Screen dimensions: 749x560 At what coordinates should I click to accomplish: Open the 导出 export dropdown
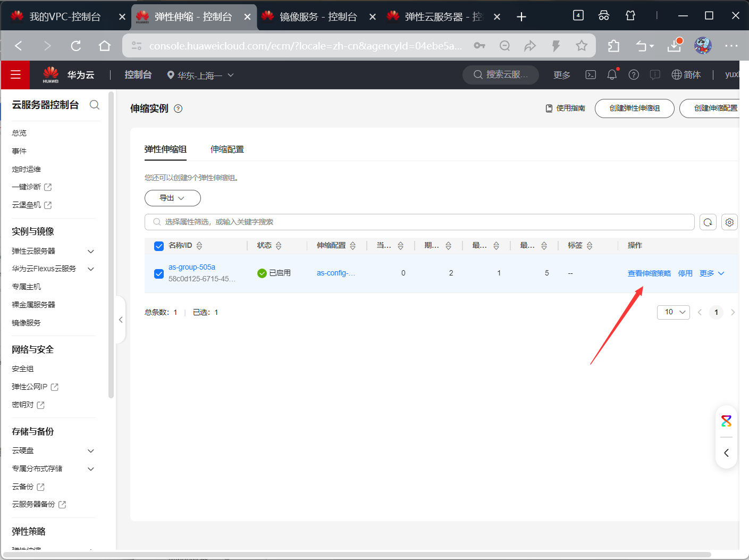[173, 198]
